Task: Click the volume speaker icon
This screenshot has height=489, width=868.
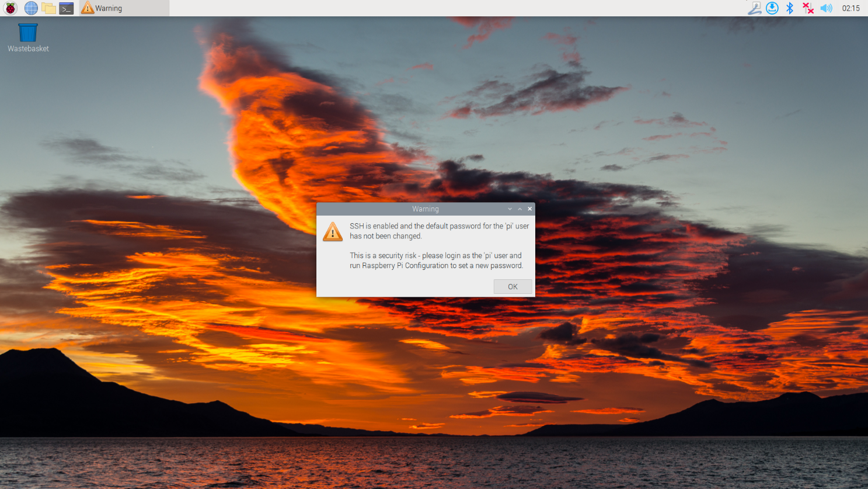Action: pos(826,8)
